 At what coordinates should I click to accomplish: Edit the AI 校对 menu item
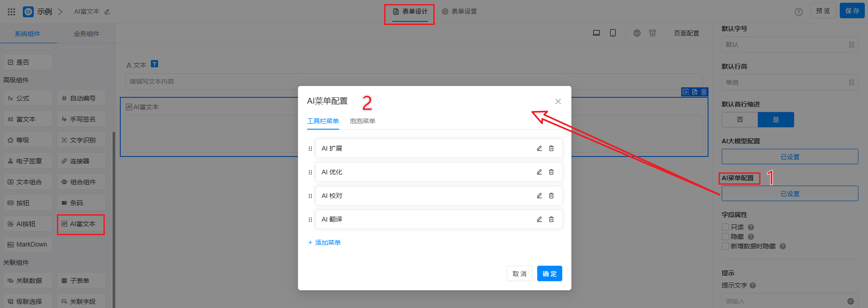(539, 196)
